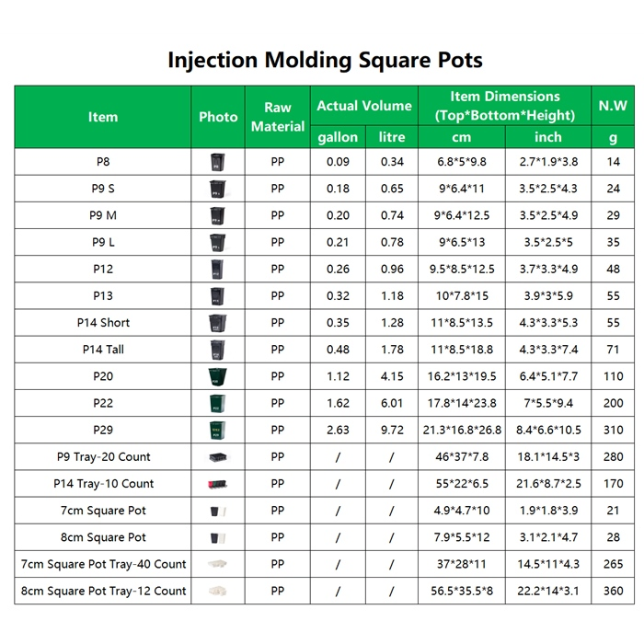The image size is (644, 644).
Task: Open the 7cm Square Pot photo
Action: pyautogui.click(x=218, y=511)
